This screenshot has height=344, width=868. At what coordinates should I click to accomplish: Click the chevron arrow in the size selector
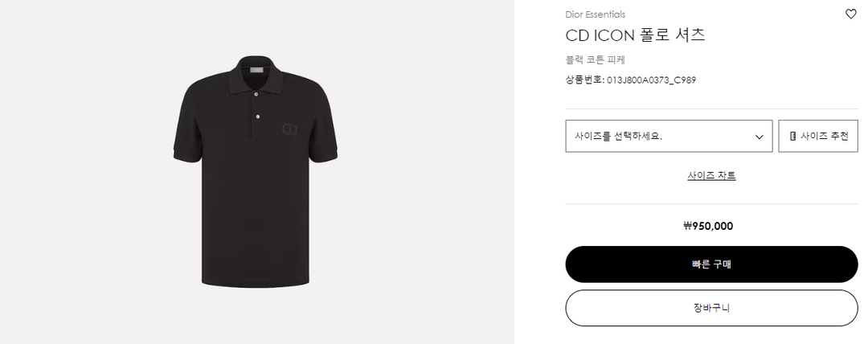[759, 137]
